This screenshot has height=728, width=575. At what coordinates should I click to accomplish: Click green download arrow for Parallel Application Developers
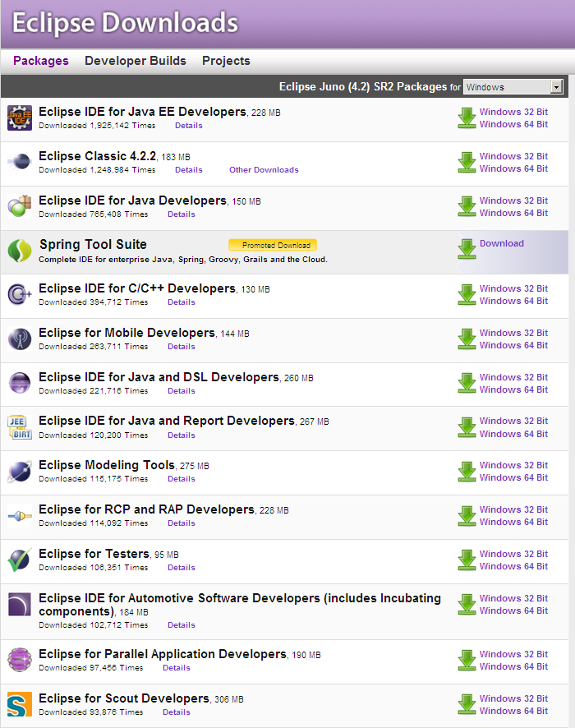point(467,661)
